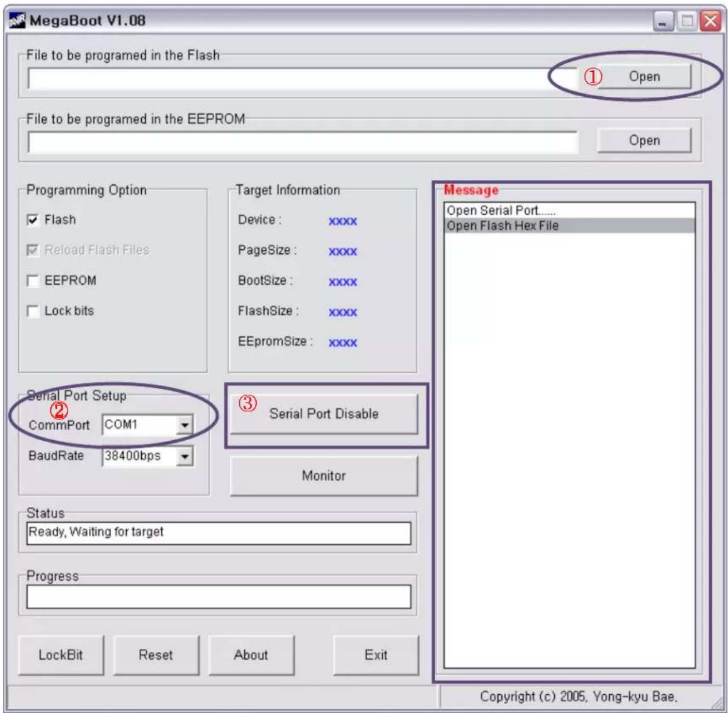Exit the MegaBoot application
The height and width of the screenshot is (713, 728).
(376, 655)
